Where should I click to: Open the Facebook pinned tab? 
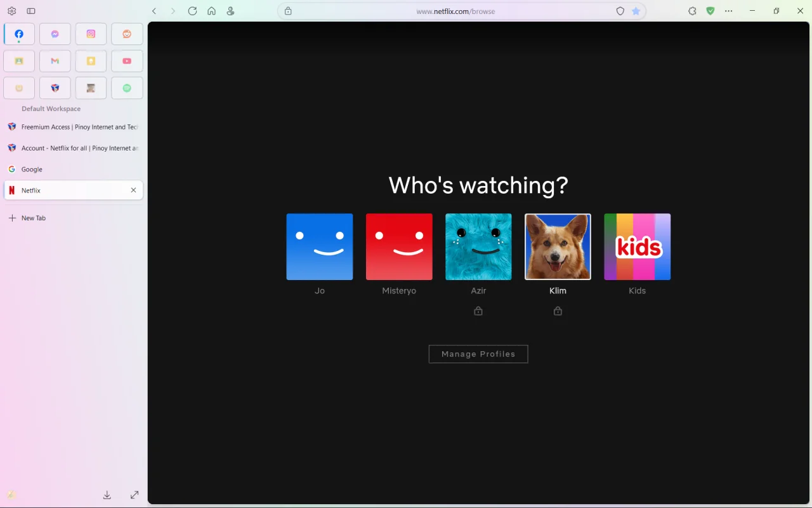click(x=19, y=34)
